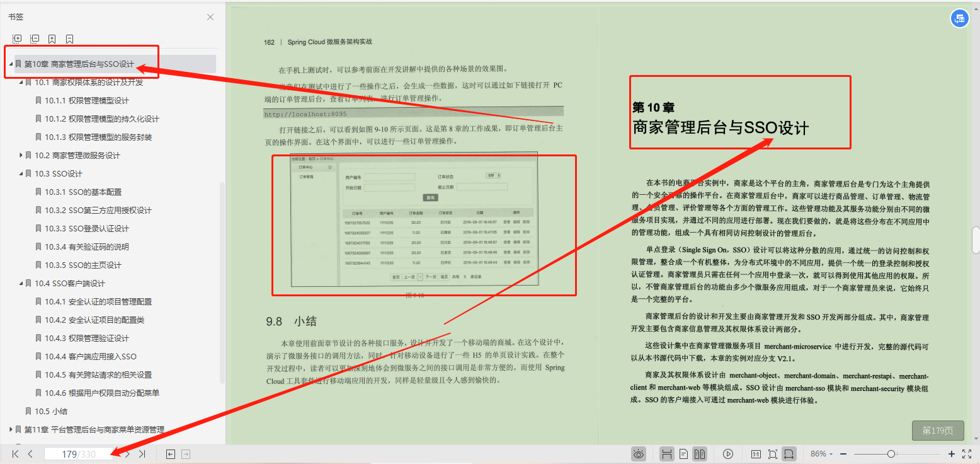The width and height of the screenshot is (980, 464).
Task: Select bookmark 第10章 商家管理后台与SSO设计
Action: pos(79,64)
